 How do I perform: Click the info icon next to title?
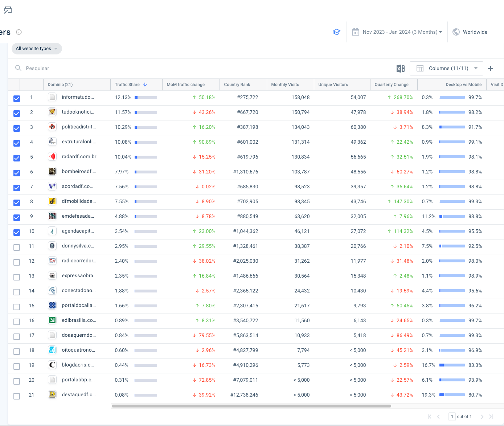tap(19, 32)
